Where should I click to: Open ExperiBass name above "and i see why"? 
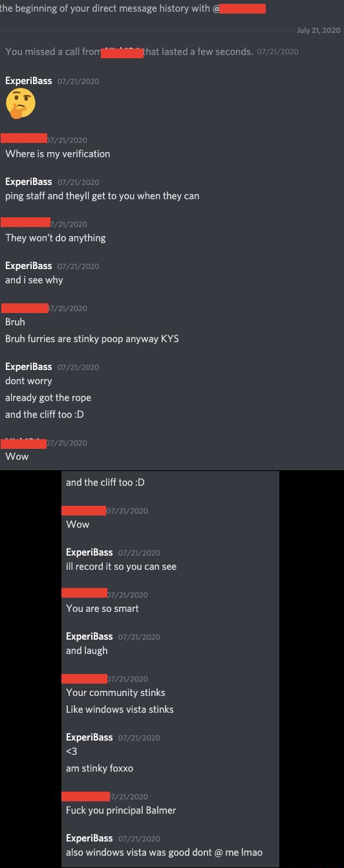pos(28,266)
